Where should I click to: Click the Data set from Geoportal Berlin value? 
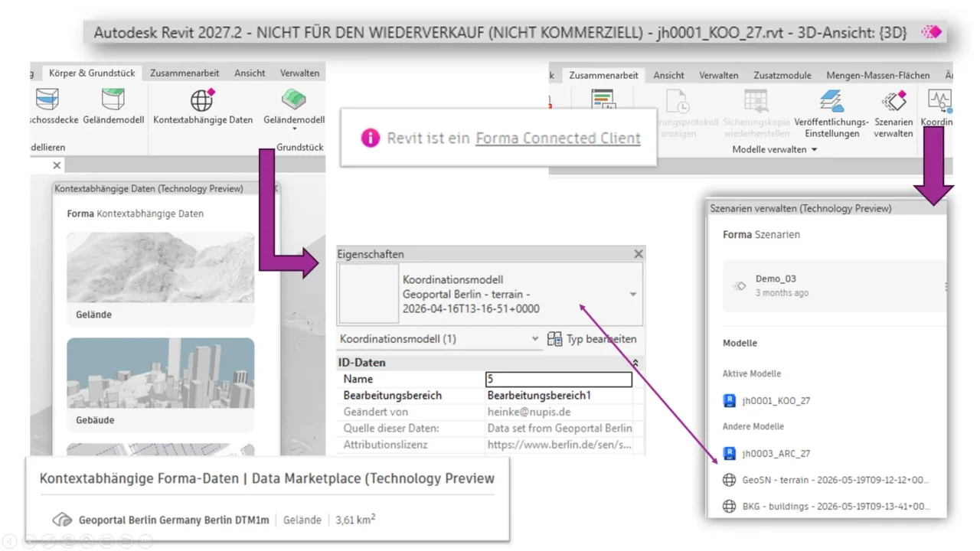pyautogui.click(x=560, y=428)
